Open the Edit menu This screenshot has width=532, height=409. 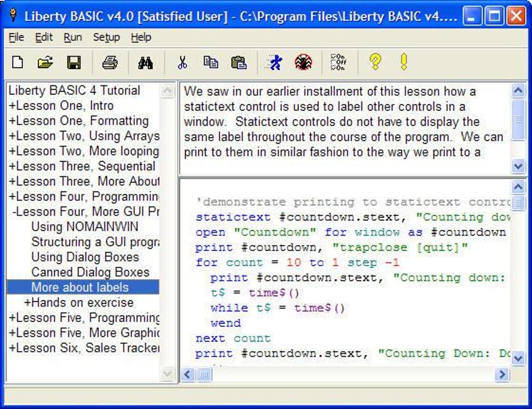pos(44,38)
